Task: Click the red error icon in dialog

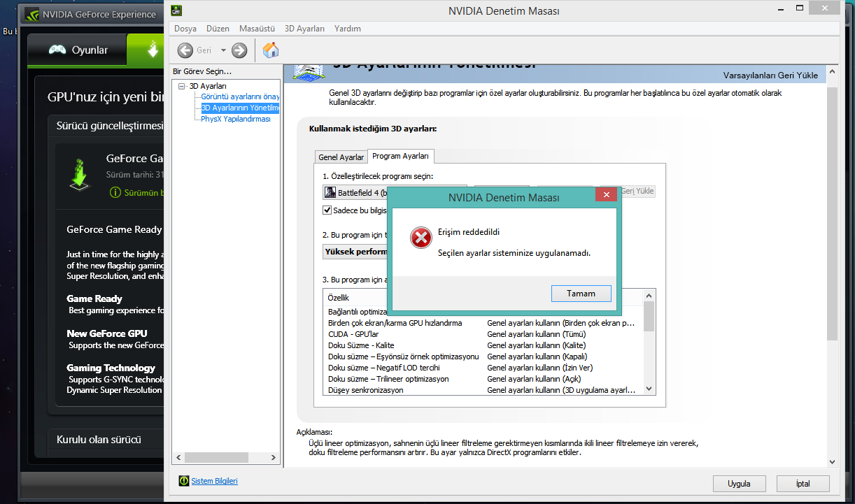Action: (421, 238)
